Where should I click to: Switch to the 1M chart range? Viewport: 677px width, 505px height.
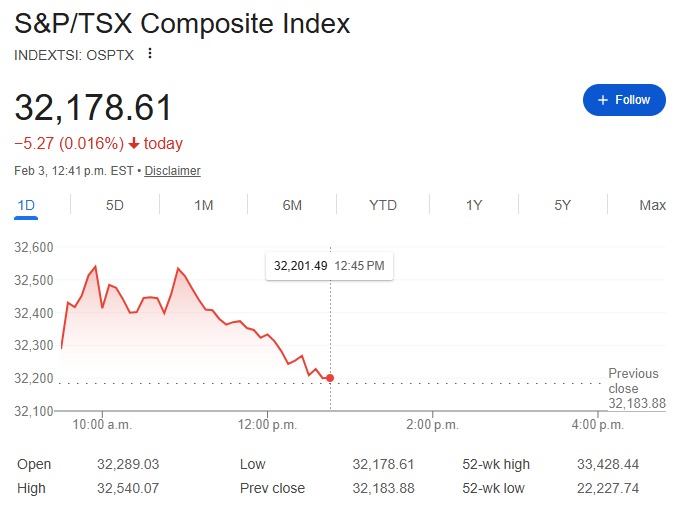(204, 205)
